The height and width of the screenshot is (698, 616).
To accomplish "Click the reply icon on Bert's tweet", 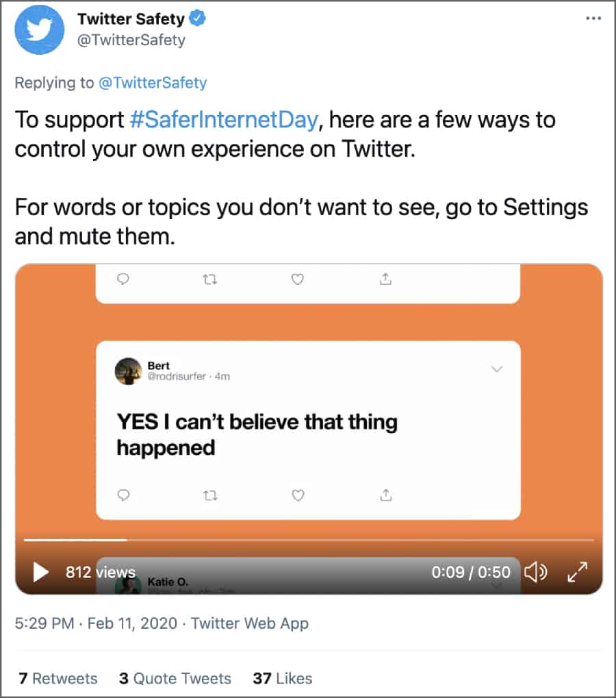I will point(123,495).
